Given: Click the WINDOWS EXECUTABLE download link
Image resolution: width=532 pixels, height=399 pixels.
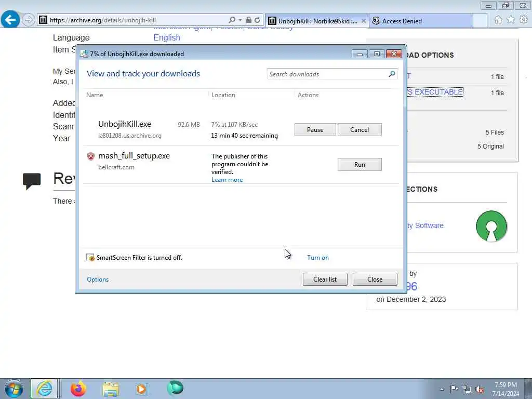Looking at the screenshot, I should pos(435,92).
